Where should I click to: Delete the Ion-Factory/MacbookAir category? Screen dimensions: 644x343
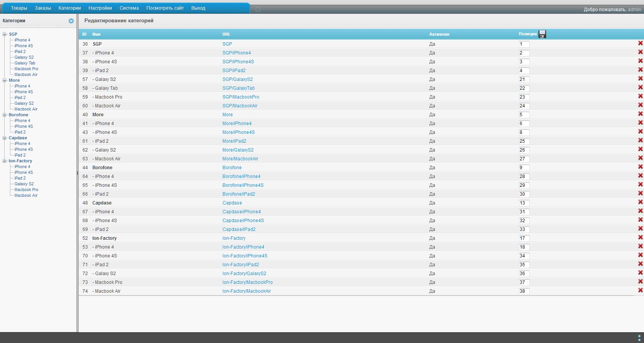pos(640,290)
